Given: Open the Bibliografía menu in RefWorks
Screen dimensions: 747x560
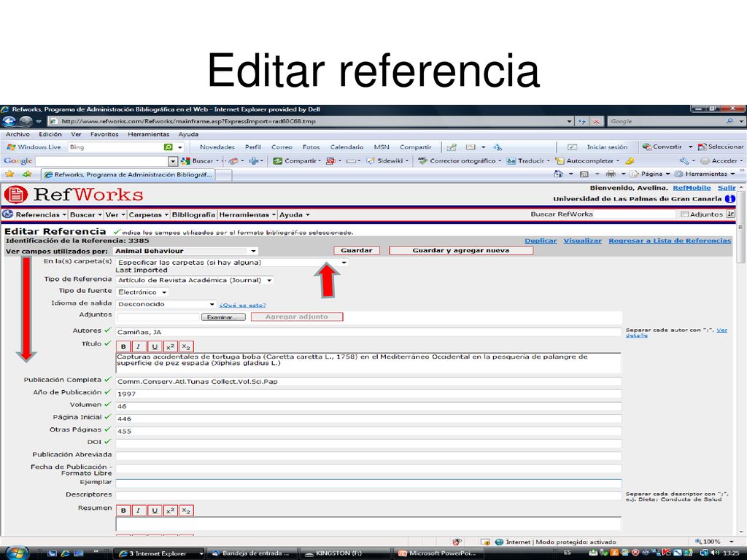Looking at the screenshot, I should point(193,215).
